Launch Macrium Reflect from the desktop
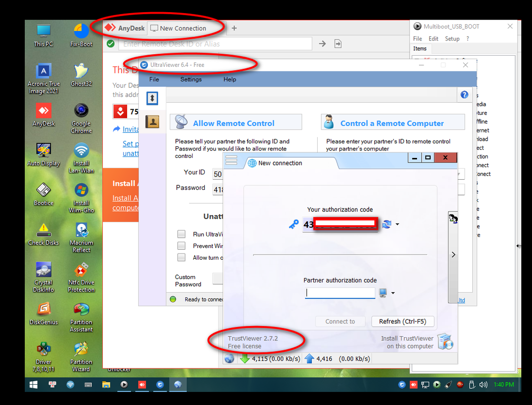 (x=81, y=238)
